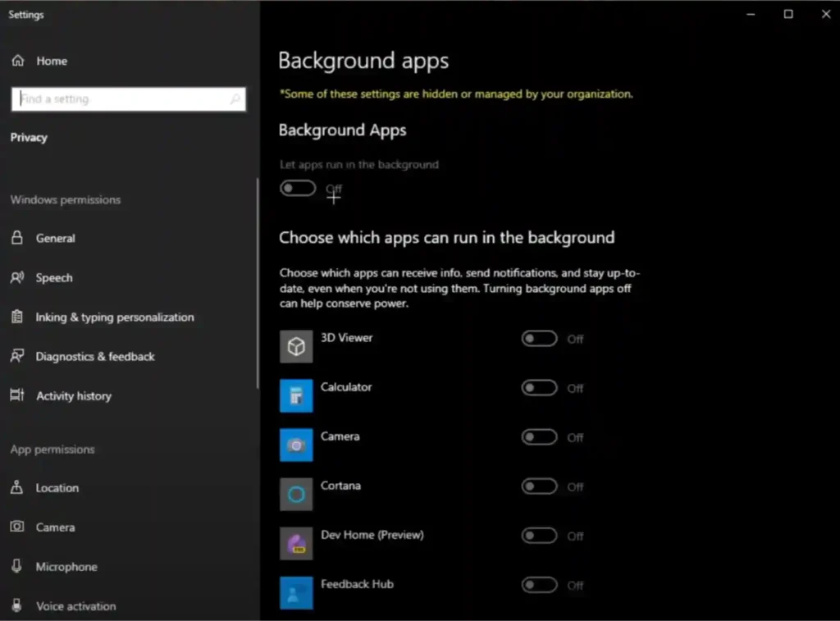840x621 pixels.
Task: Click the Microphone icon in sidebar
Action: (17, 566)
